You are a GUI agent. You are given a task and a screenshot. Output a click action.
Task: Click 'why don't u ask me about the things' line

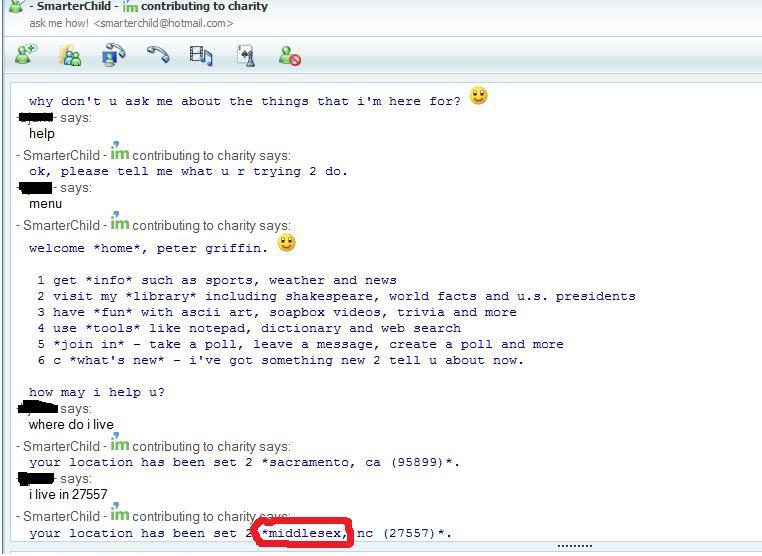244,102
